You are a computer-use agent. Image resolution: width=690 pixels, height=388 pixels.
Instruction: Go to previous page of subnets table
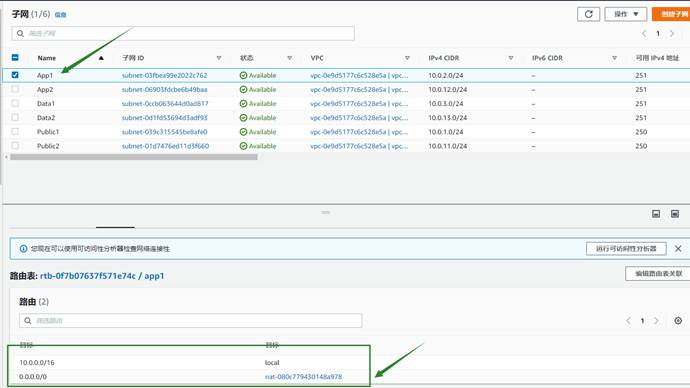click(x=644, y=33)
